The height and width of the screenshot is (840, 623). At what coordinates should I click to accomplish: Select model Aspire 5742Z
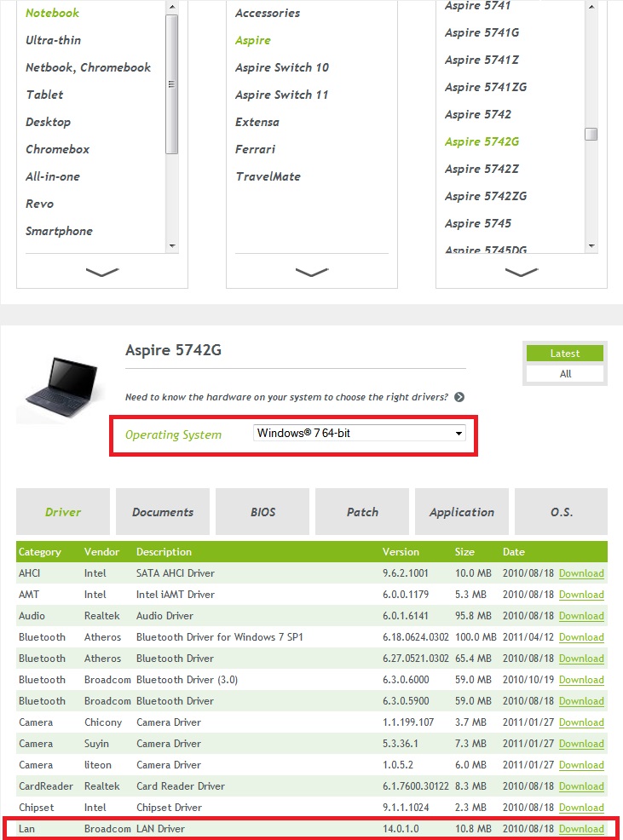click(x=482, y=170)
